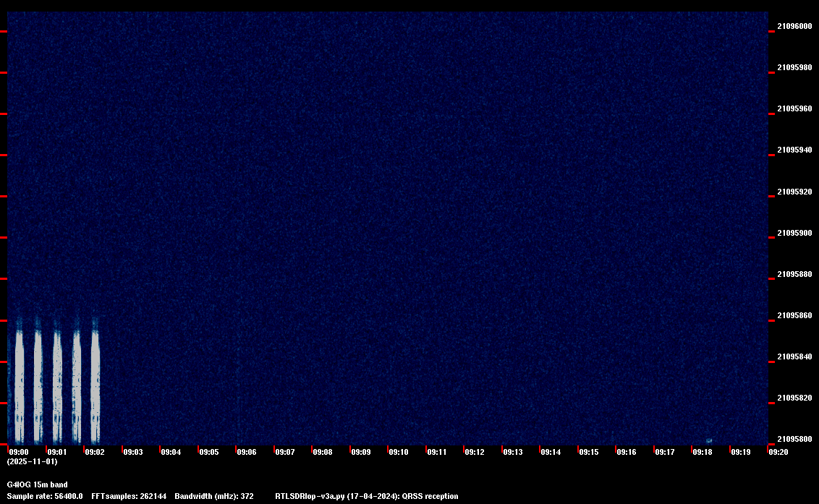Click the Sample rate: 56400.0 text

tap(45, 496)
